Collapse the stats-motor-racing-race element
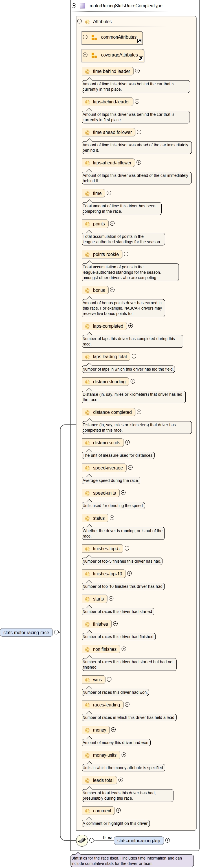The height and width of the screenshot is (868, 200). point(57,632)
